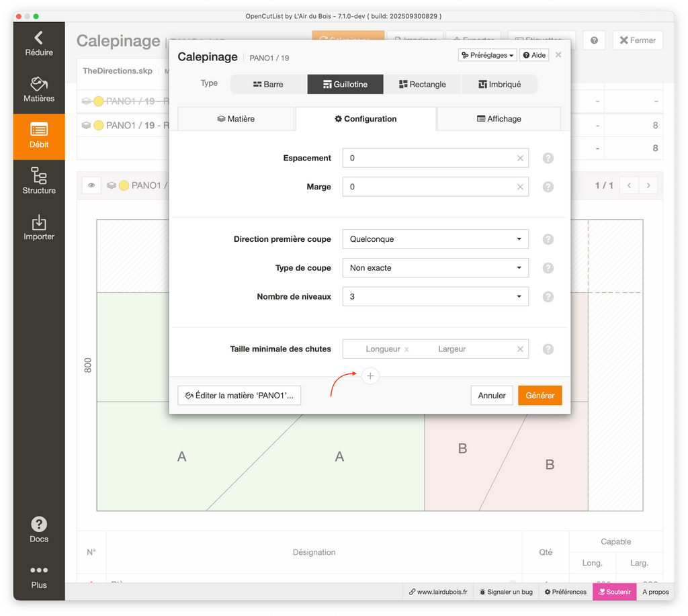
Task: Click the Marge input field
Action: [430, 187]
